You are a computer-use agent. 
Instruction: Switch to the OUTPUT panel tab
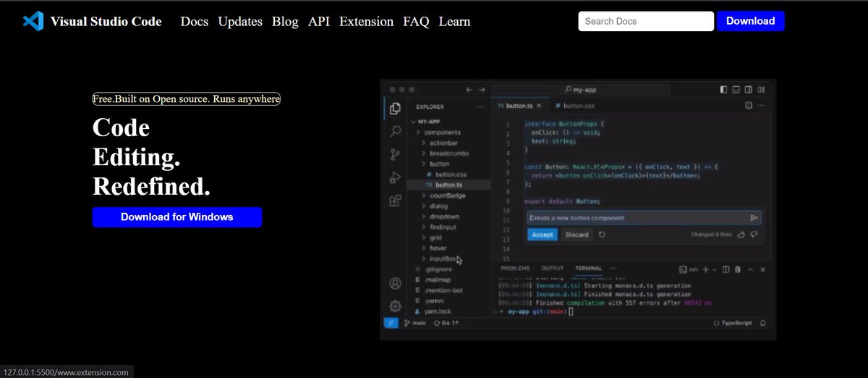coord(553,269)
